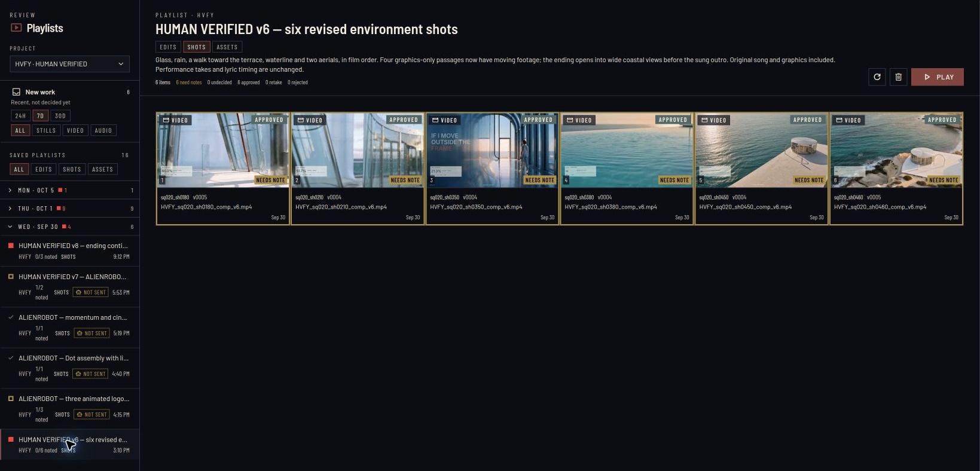Refresh the playlist with the reload icon
The height and width of the screenshot is (471, 980).
click(x=877, y=77)
